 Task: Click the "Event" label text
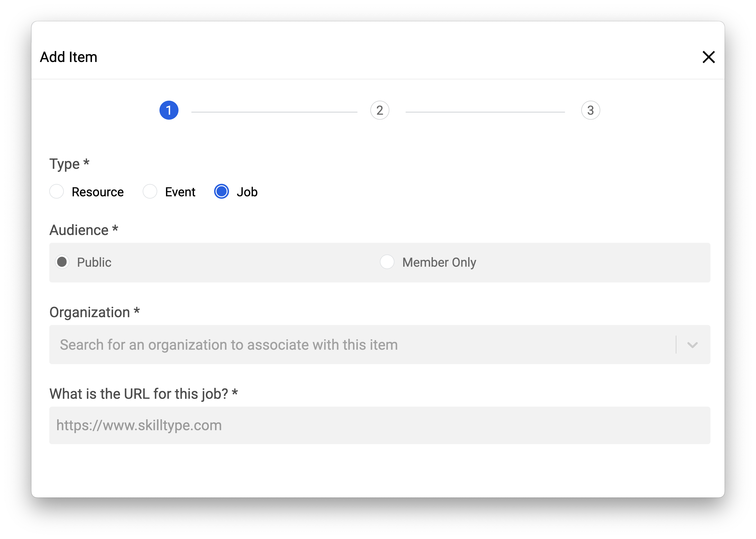point(180,192)
